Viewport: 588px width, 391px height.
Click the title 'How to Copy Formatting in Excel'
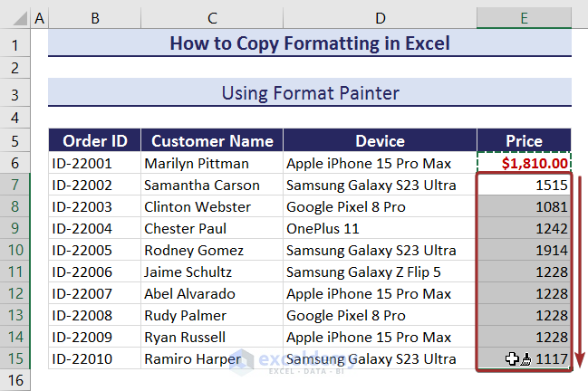coord(309,43)
